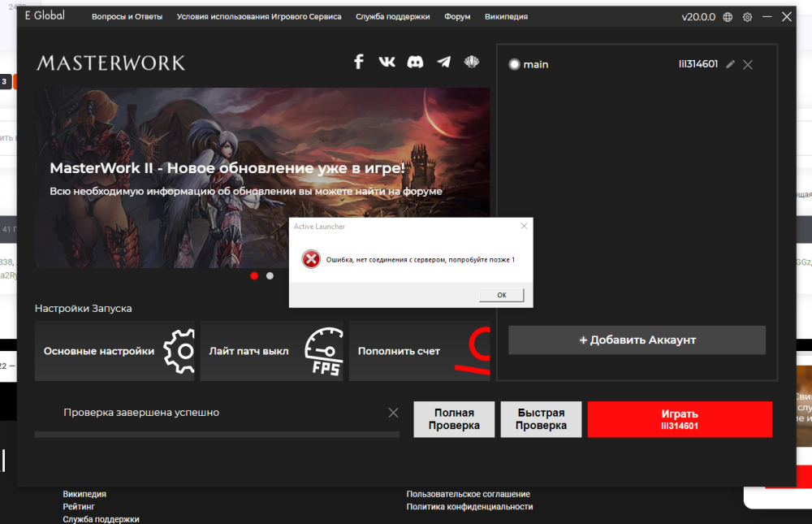812x524 pixels.
Task: Open the Форум menu item
Action: (457, 17)
